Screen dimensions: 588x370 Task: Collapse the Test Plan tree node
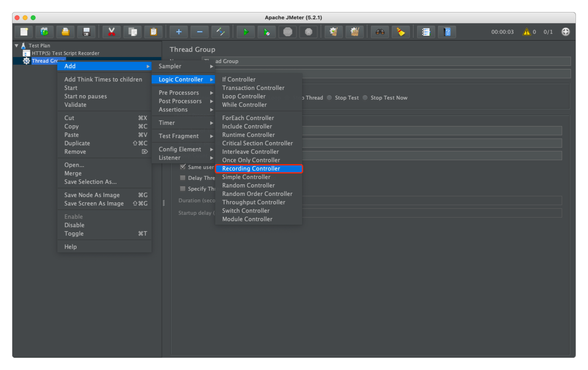point(16,46)
